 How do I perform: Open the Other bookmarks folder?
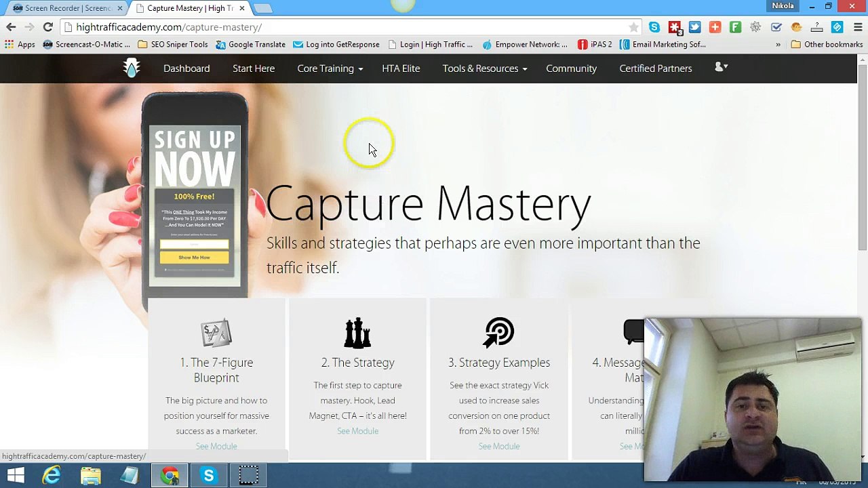pyautogui.click(x=827, y=45)
